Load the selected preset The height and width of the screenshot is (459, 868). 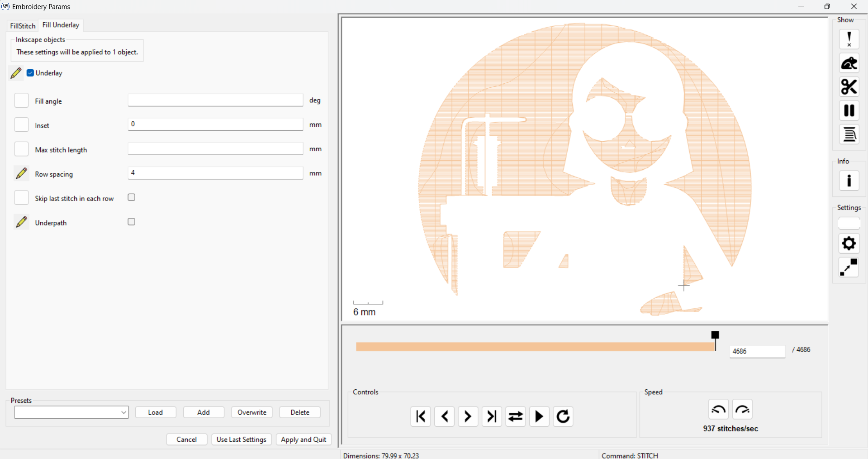pos(156,412)
